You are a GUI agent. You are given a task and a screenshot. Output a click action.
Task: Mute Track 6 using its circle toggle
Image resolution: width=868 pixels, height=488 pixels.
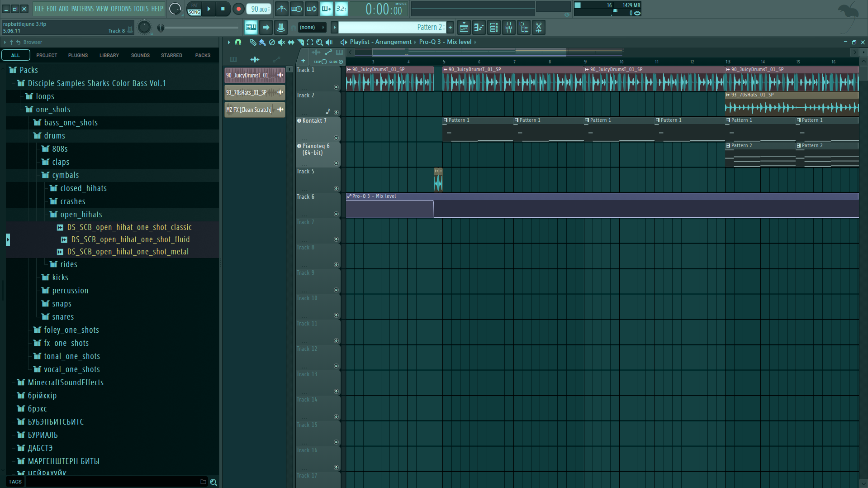click(x=336, y=214)
